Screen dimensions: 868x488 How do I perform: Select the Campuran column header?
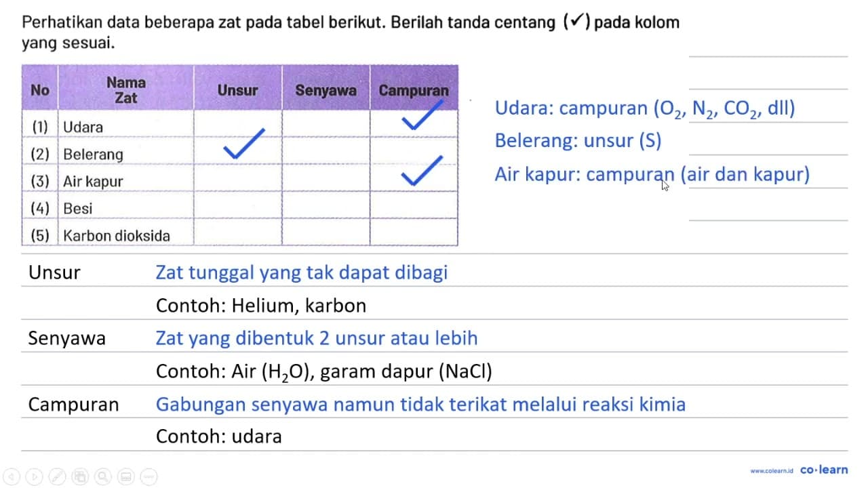(x=414, y=89)
